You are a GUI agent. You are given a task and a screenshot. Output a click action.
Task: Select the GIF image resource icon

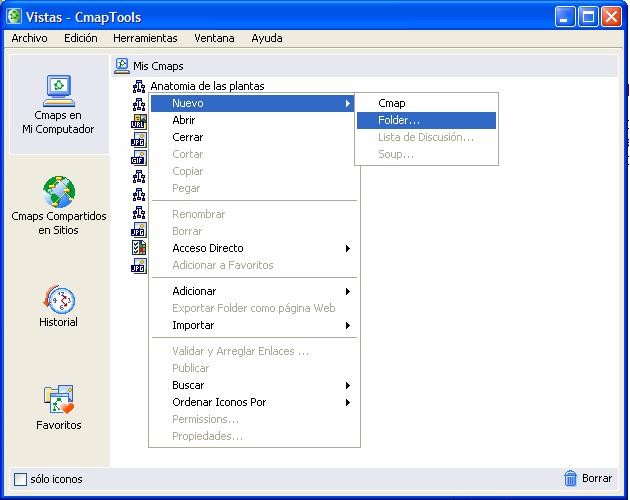(139, 158)
